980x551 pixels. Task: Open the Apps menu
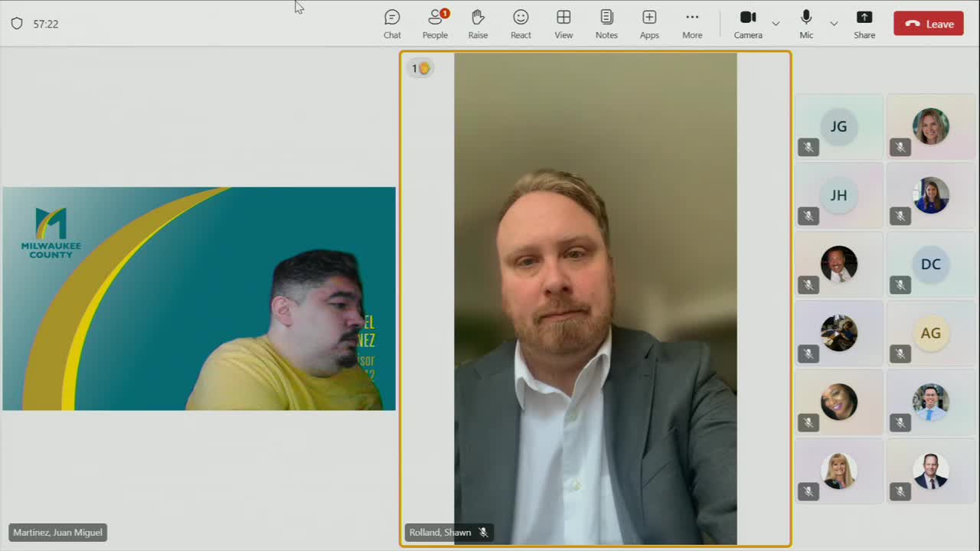[649, 24]
